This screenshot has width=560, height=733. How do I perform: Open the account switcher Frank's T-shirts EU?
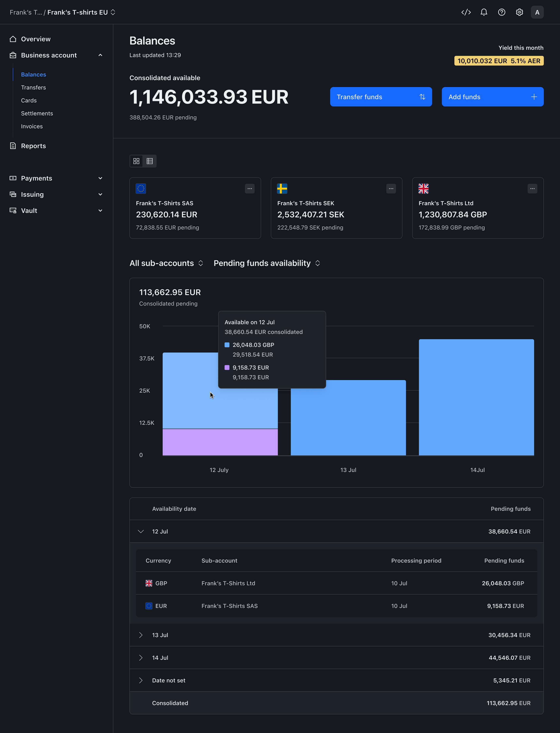coord(81,12)
